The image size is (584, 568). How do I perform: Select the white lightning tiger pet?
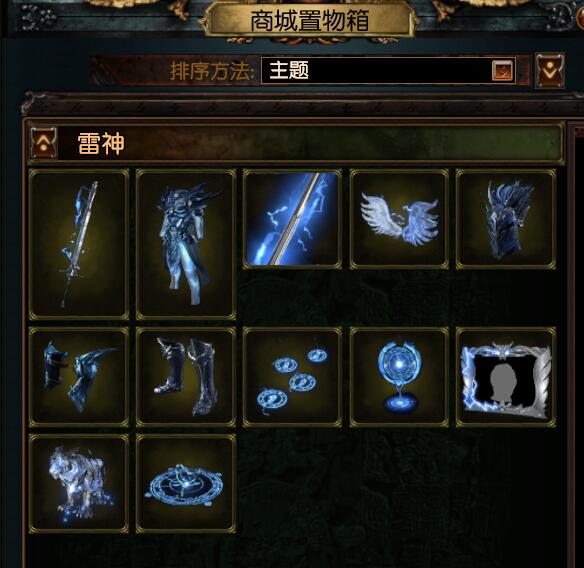(79, 483)
